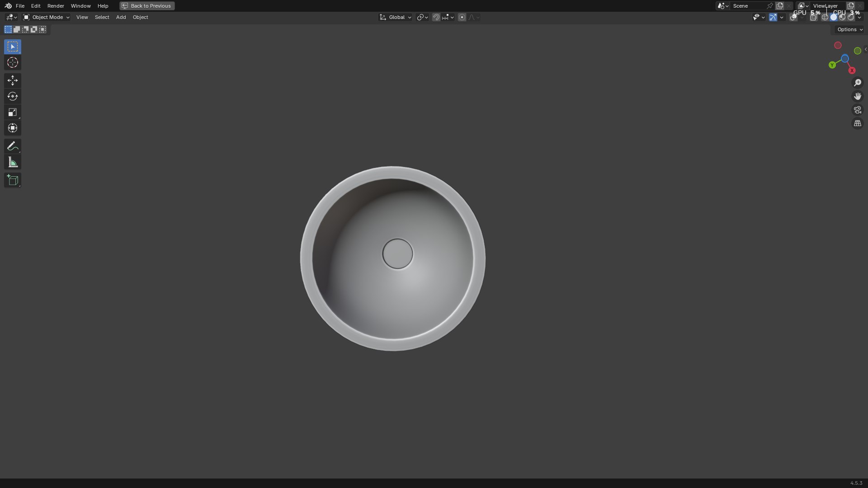Choose the Annotate pencil tool

click(x=13, y=146)
